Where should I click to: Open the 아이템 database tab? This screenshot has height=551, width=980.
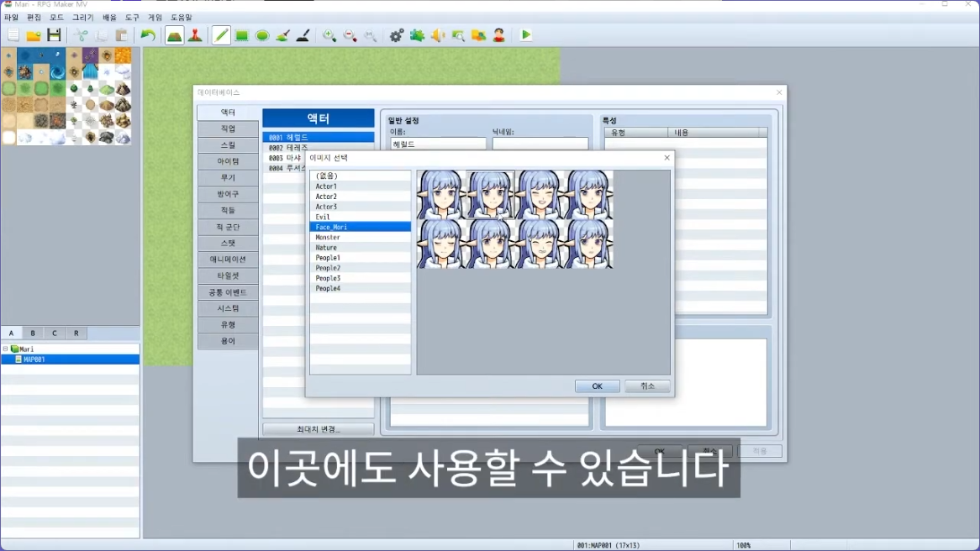click(228, 161)
